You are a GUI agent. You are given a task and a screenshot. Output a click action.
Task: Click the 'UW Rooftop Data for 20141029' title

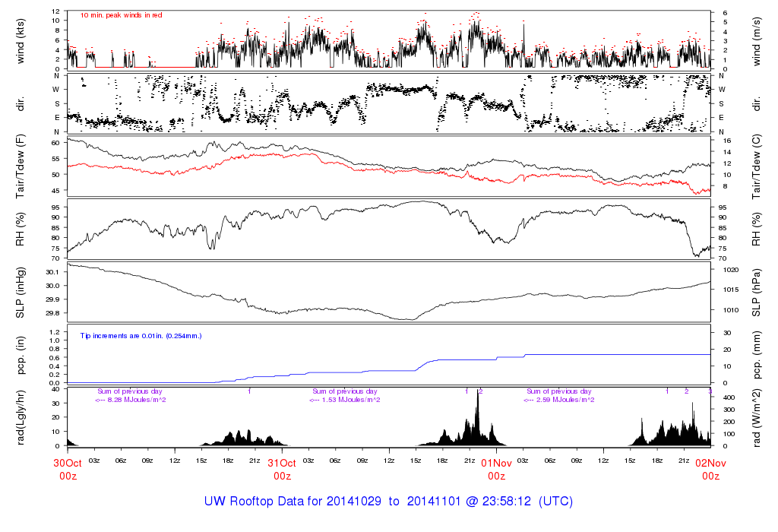(293, 502)
